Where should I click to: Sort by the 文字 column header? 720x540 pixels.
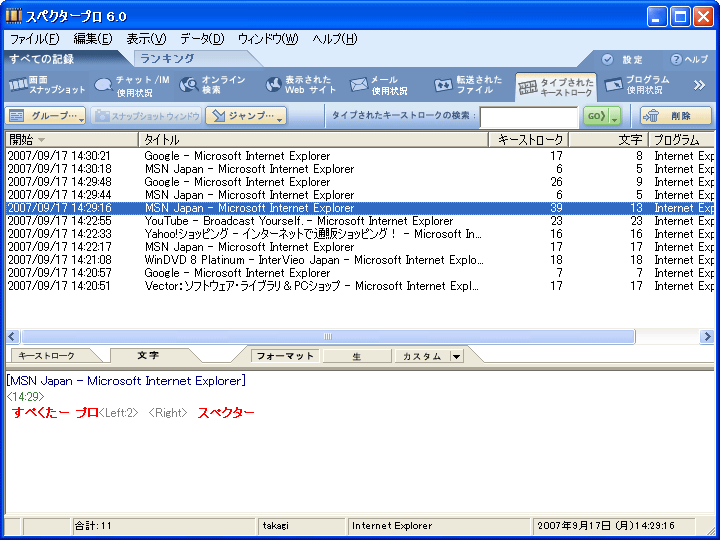coord(608,140)
